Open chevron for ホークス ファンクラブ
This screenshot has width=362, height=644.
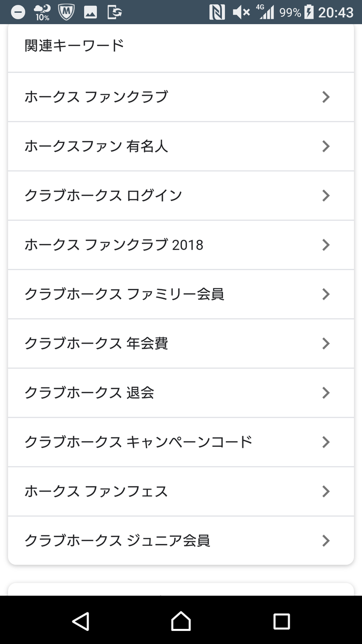pos(326,97)
